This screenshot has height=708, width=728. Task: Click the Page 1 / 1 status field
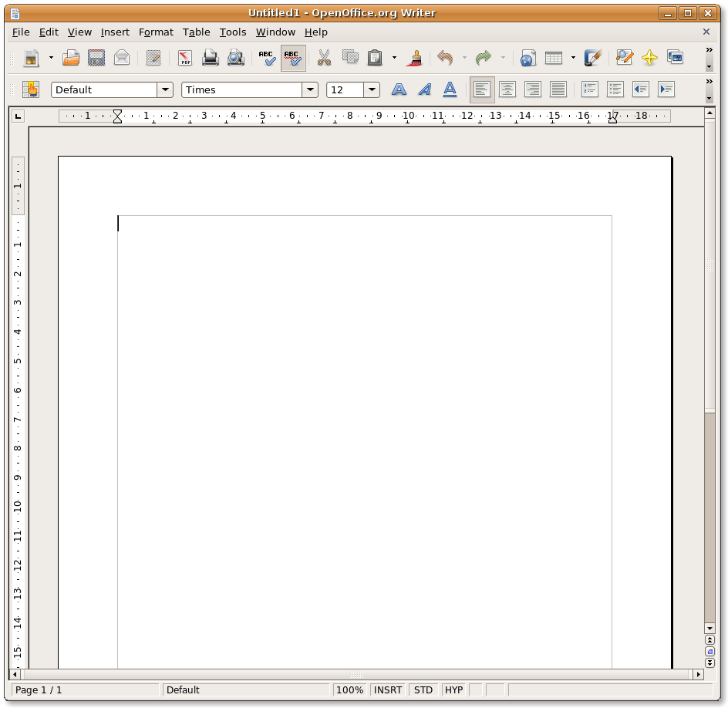click(x=85, y=690)
